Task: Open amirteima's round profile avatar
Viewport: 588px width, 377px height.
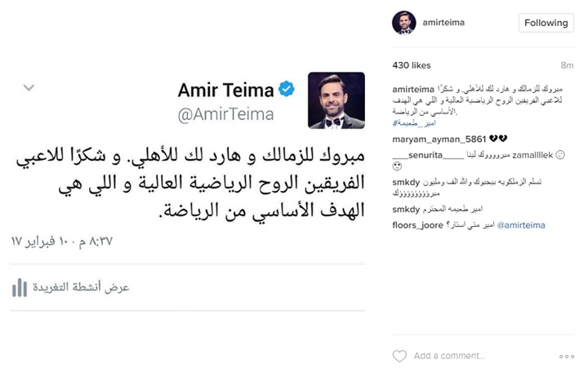Action: click(404, 23)
